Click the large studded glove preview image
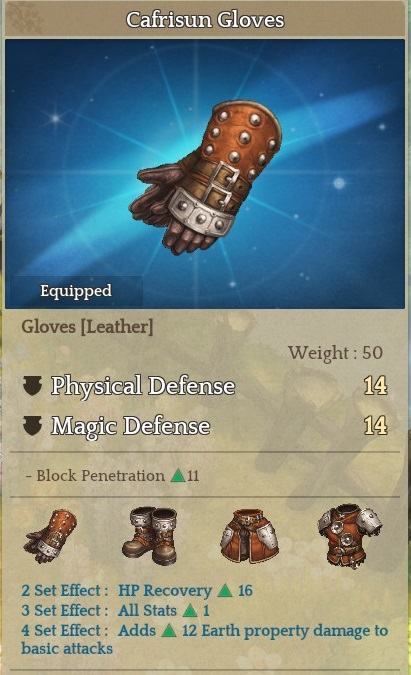Screen dimensions: 411x675 (x=206, y=177)
